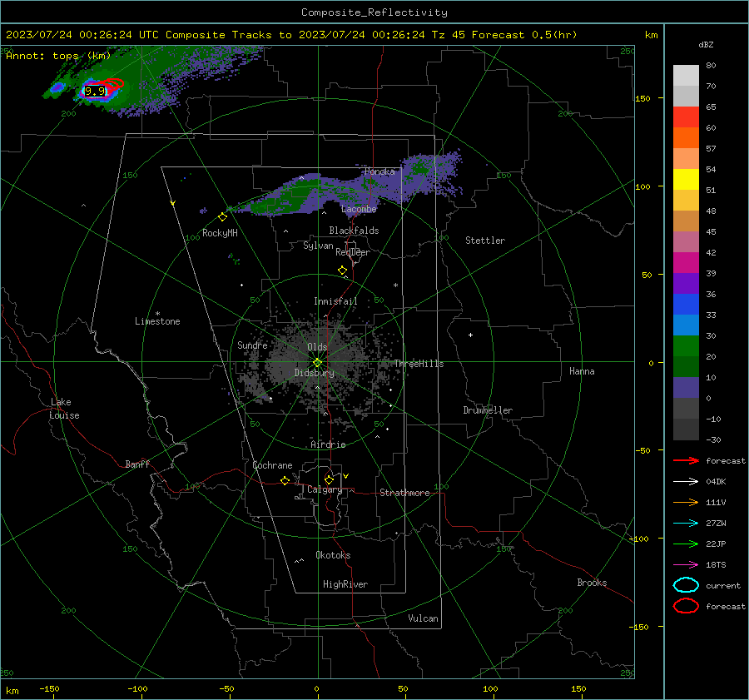The image size is (749, 700).
Task: Click the Banff label on map
Action: coord(137,464)
